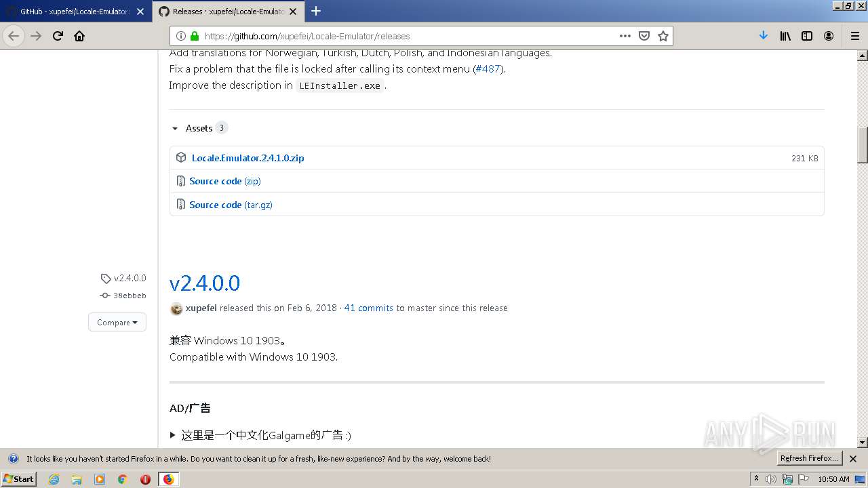Image resolution: width=868 pixels, height=488 pixels.
Task: Open the v2.4.0.0 release heading
Action: point(205,283)
